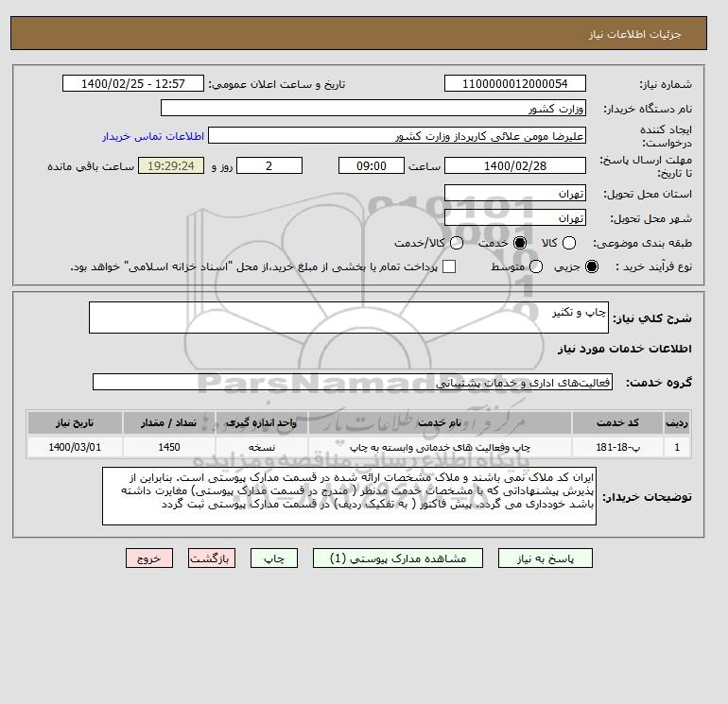Click the request creator name field
Screen dimensions: 728x704
pos(397,136)
